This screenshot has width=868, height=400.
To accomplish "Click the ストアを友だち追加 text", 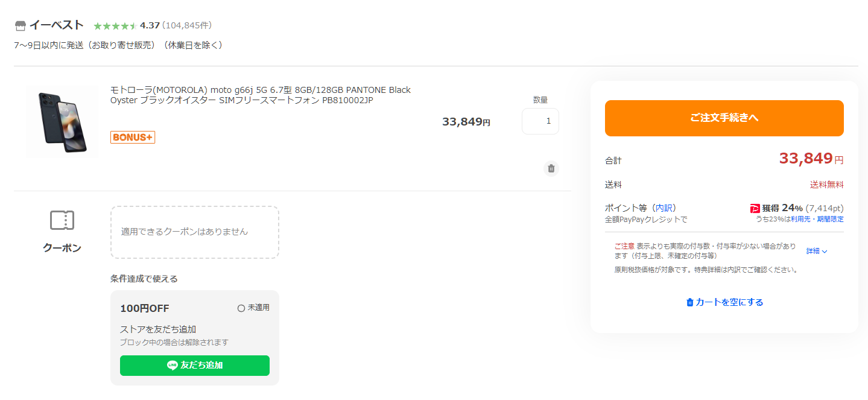I will [x=158, y=329].
